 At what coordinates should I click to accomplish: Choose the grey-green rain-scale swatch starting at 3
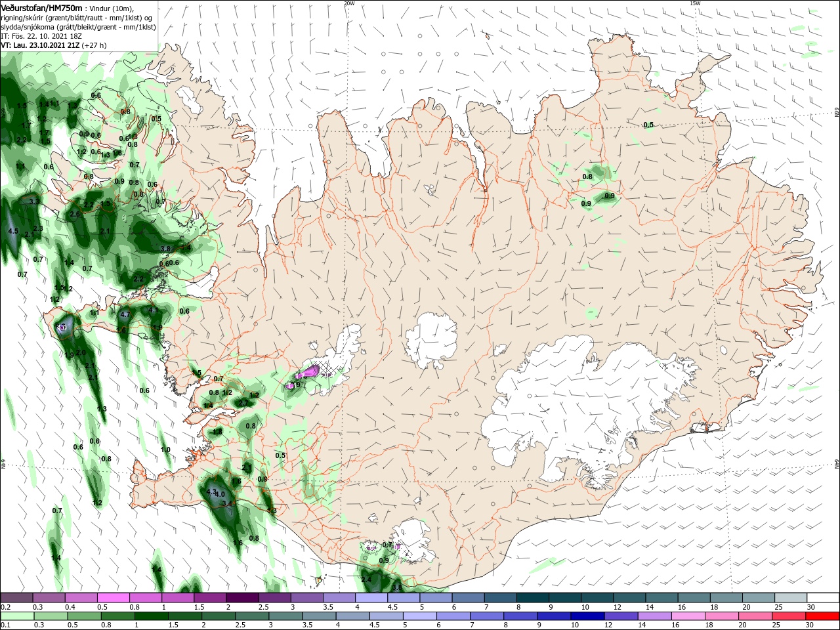pyautogui.click(x=286, y=617)
